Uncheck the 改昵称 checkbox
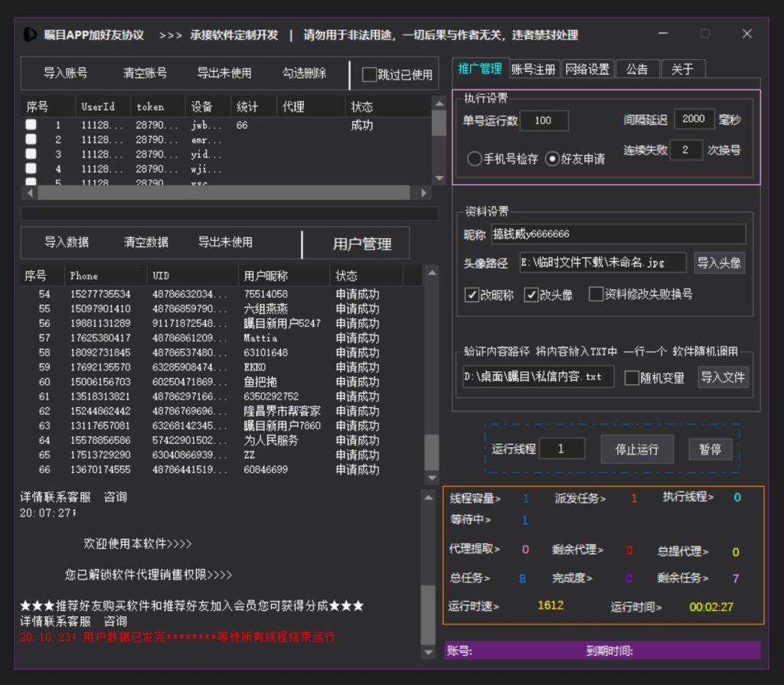Screen dimensions: 784x685 pyautogui.click(x=472, y=295)
